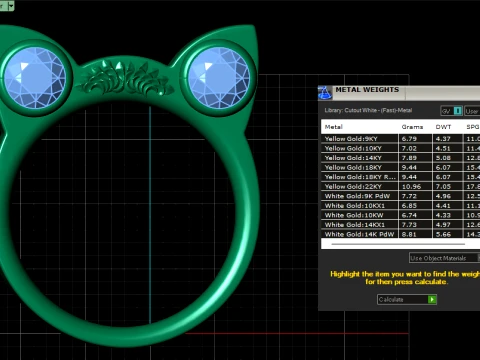480x360 pixels.
Task: Select the Yellow Gold:18KY row
Action: 400,167
